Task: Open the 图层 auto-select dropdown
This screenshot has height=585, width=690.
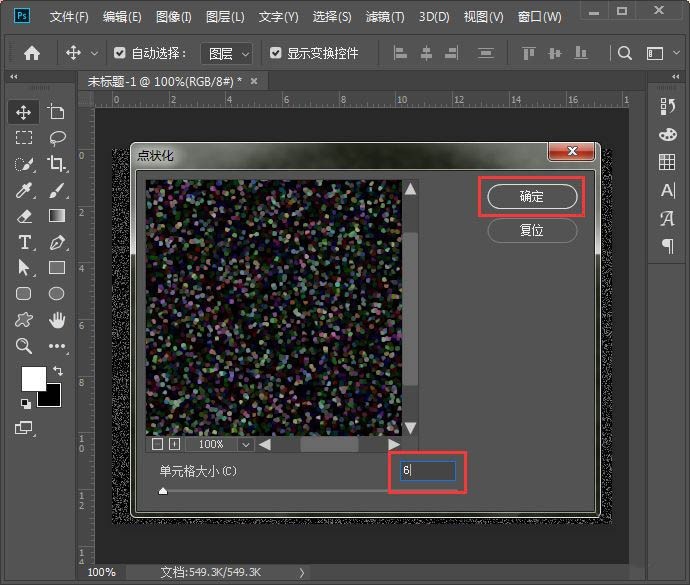Action: point(226,53)
